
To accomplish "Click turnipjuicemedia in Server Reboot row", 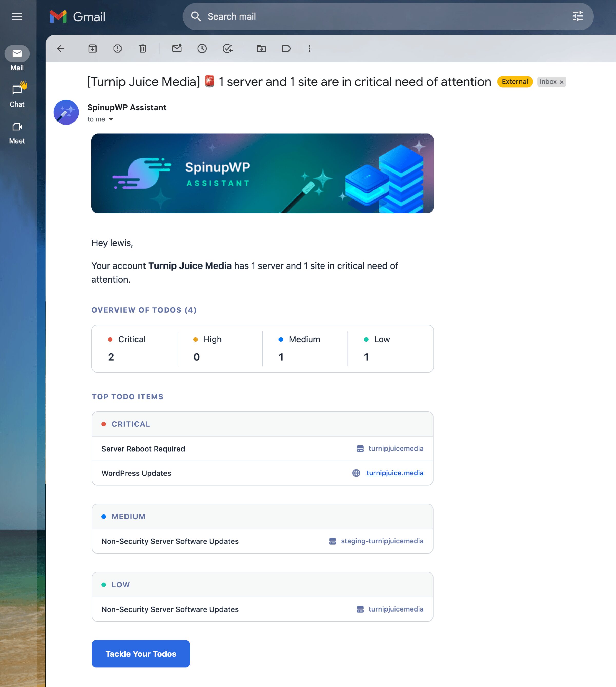I will [396, 449].
